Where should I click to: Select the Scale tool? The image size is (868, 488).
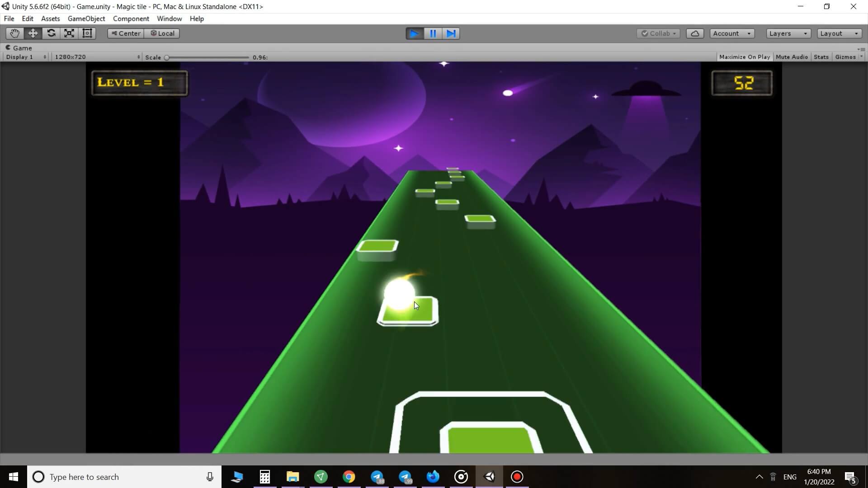coord(69,33)
